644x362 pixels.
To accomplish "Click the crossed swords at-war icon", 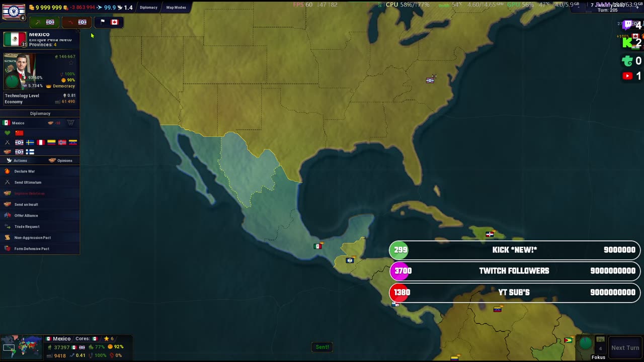I will pyautogui.click(x=8, y=142).
